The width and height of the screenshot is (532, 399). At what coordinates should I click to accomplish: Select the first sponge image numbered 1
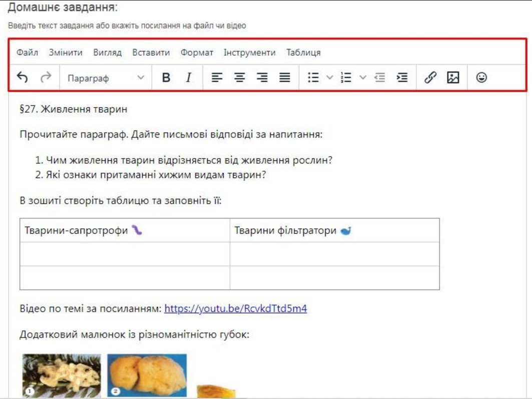pos(62,375)
